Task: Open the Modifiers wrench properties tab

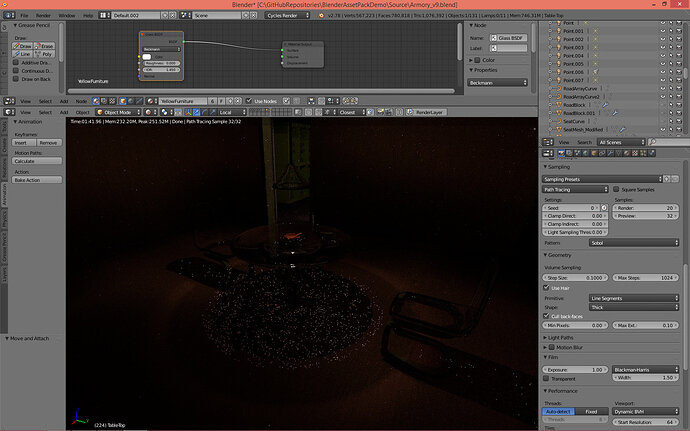Action: (x=610, y=153)
